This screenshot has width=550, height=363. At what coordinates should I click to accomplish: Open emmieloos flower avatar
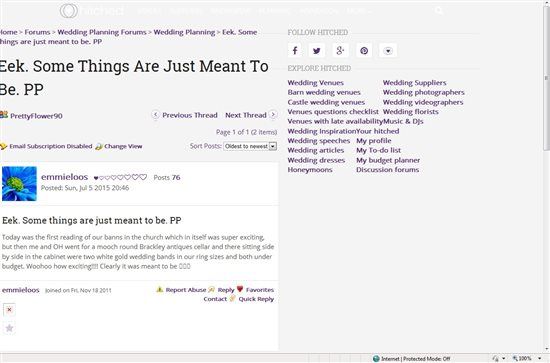coord(19,183)
